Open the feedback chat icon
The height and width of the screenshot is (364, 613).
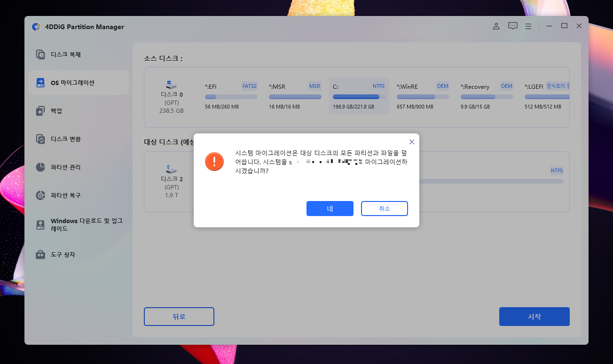pyautogui.click(x=513, y=26)
